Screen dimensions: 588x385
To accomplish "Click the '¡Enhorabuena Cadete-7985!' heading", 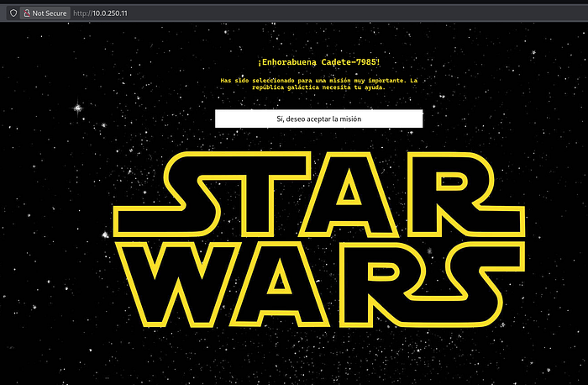I will (318, 62).
